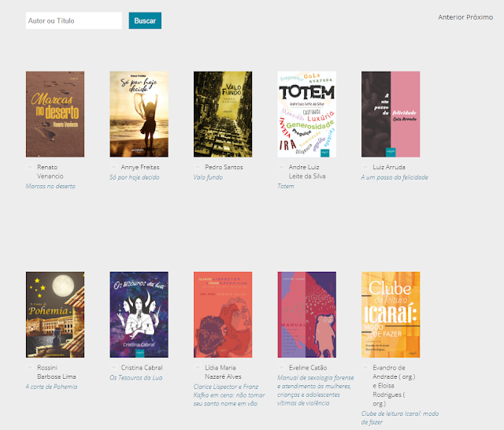Click the 'Os Tesouros da Lua' title link
This screenshot has width=504, height=430.
(136, 377)
